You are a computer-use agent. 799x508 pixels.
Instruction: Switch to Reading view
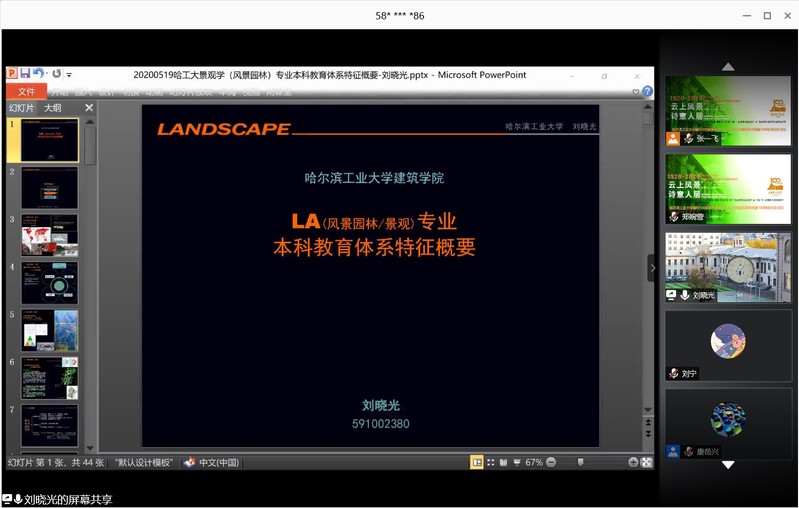coord(503,462)
